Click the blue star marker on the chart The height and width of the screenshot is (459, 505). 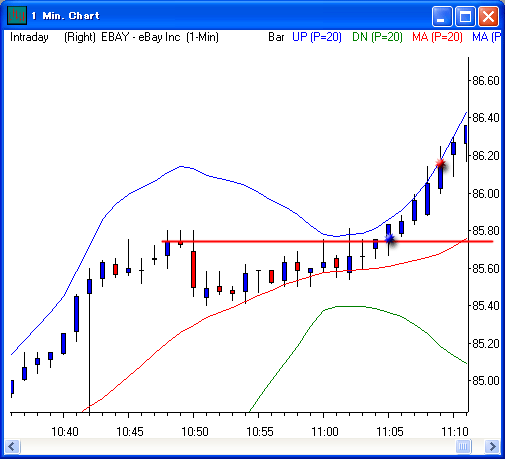click(390, 239)
